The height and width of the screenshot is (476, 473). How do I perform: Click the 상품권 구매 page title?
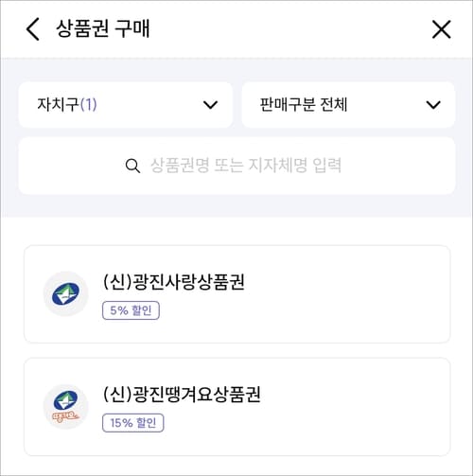click(103, 29)
